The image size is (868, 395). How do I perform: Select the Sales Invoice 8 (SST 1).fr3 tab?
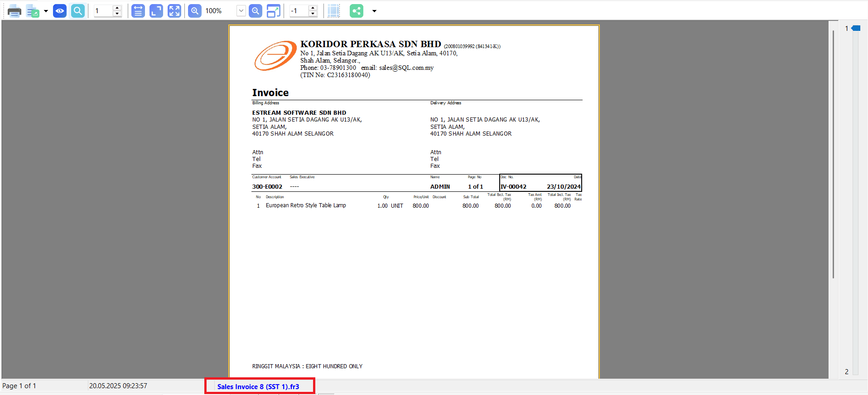258,386
